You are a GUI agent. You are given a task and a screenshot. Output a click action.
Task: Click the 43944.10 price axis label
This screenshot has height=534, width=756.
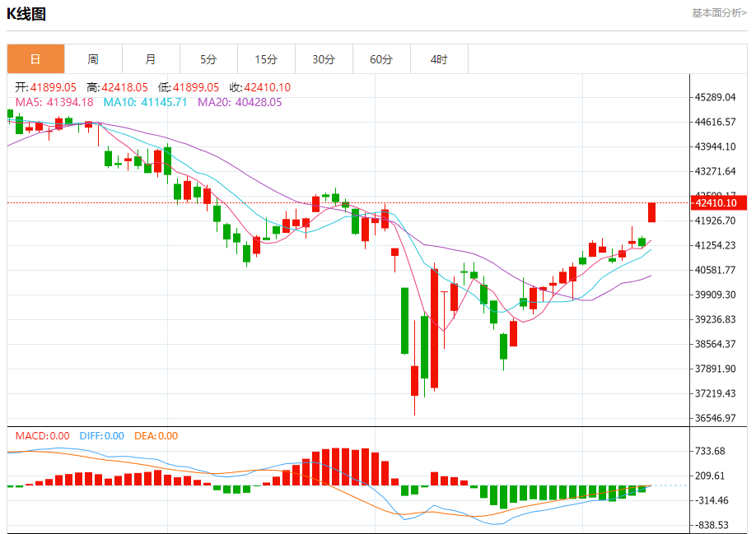pos(716,146)
